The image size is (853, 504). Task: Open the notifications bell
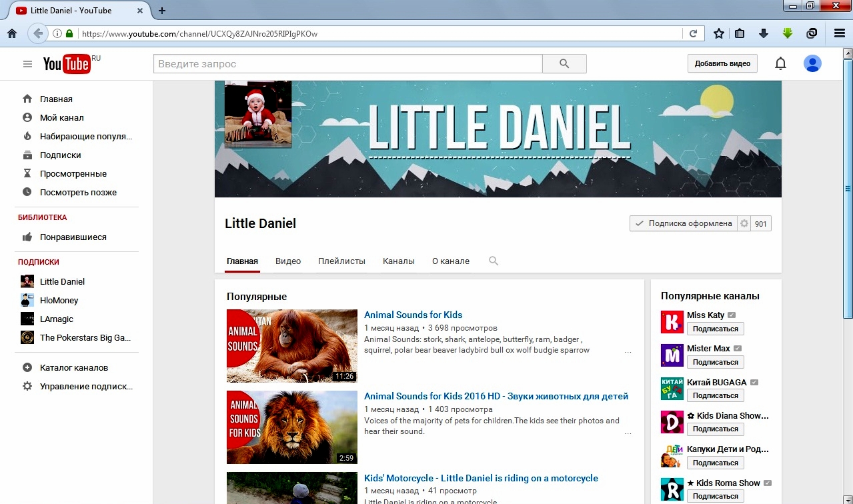coord(780,64)
